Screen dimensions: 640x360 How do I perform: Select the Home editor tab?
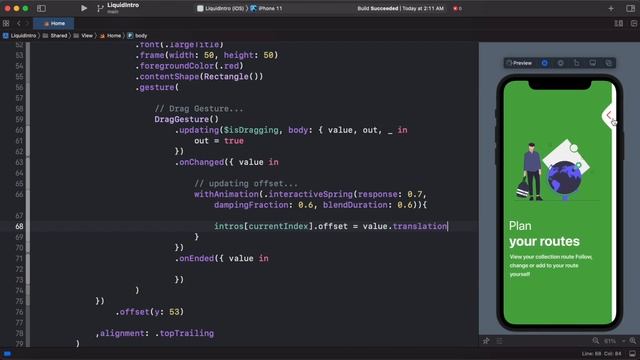point(54,24)
